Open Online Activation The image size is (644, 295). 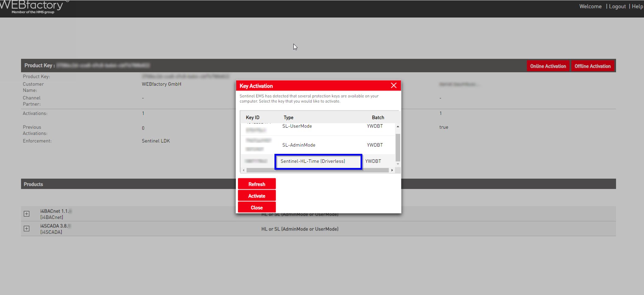point(548,66)
